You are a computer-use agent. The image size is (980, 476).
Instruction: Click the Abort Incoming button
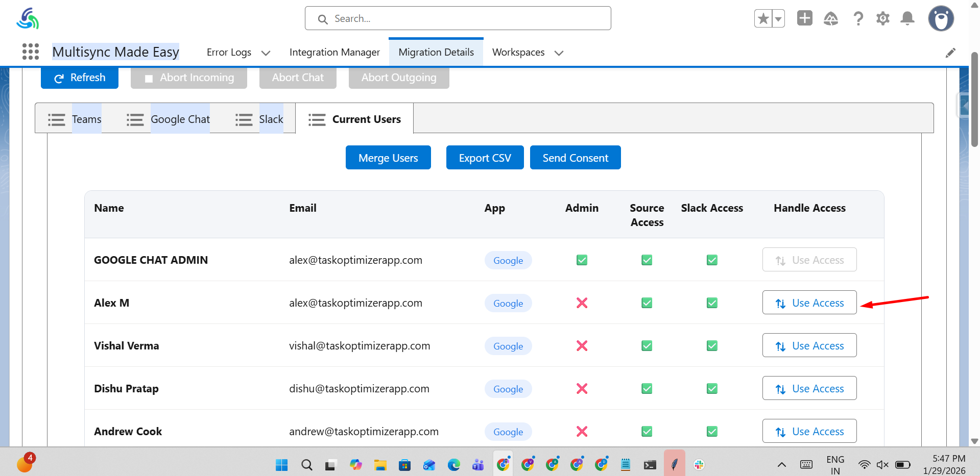[189, 78]
